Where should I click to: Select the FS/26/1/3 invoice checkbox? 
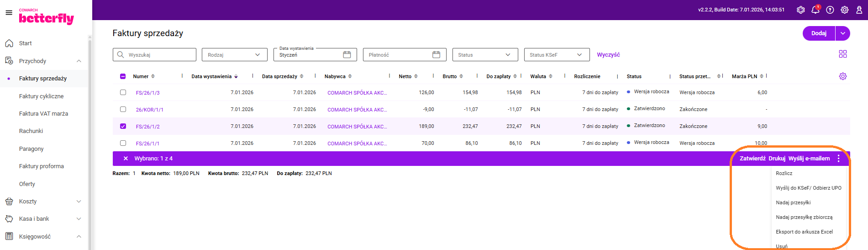tap(123, 92)
